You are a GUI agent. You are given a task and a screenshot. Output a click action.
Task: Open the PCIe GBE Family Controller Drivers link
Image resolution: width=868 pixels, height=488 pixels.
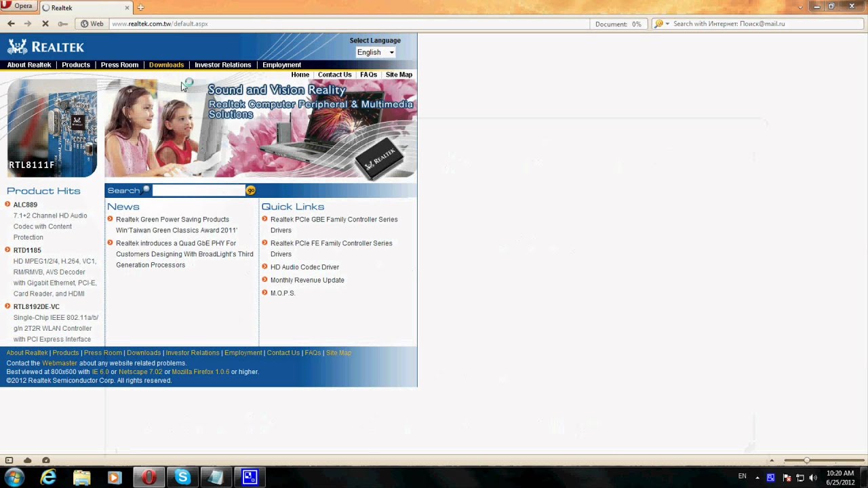tap(334, 225)
